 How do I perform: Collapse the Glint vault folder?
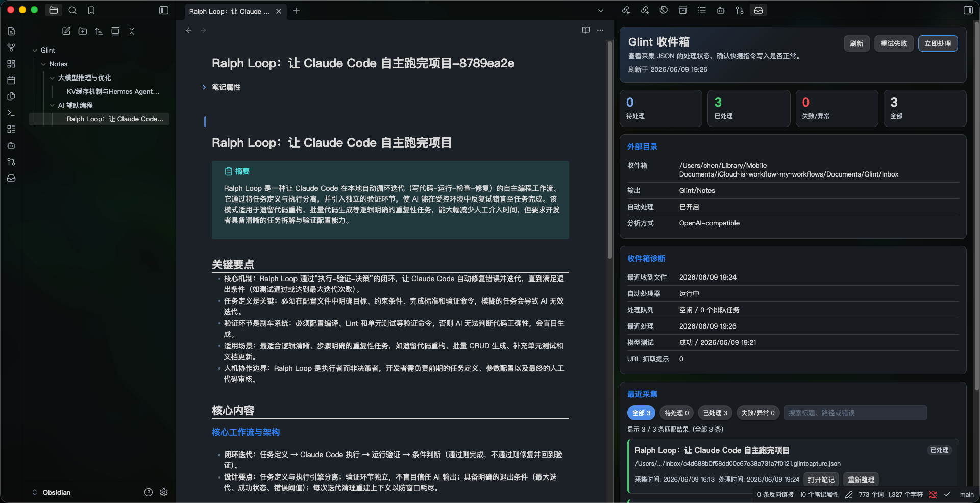coord(35,50)
